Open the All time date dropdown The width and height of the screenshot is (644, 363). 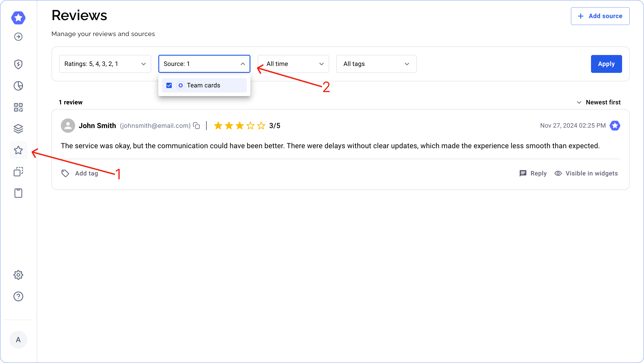293,64
